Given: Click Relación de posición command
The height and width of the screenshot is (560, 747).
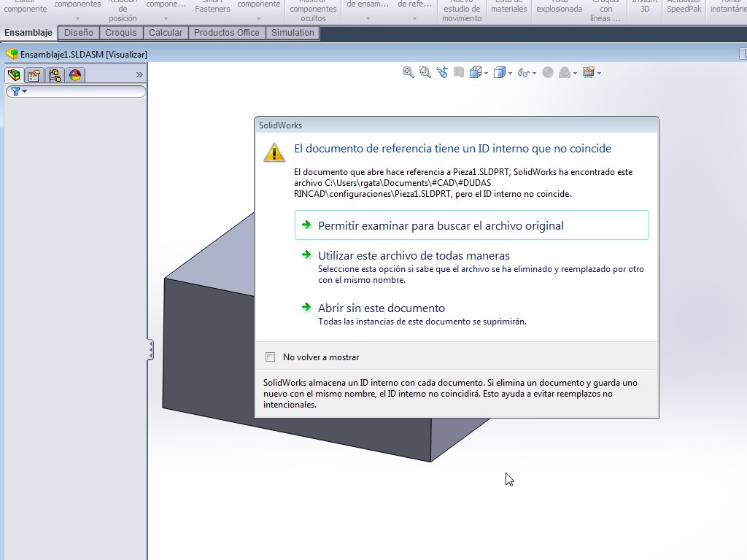Looking at the screenshot, I should pyautogui.click(x=123, y=10).
